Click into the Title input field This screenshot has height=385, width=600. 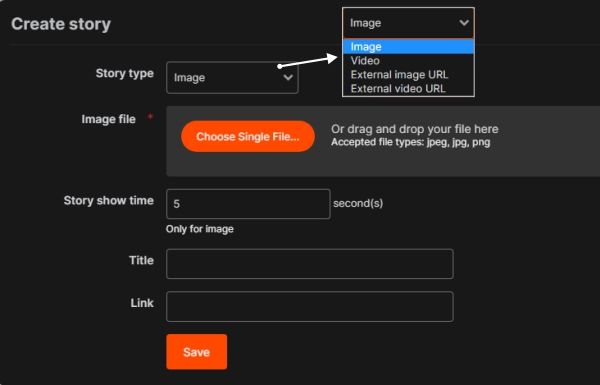[310, 264]
